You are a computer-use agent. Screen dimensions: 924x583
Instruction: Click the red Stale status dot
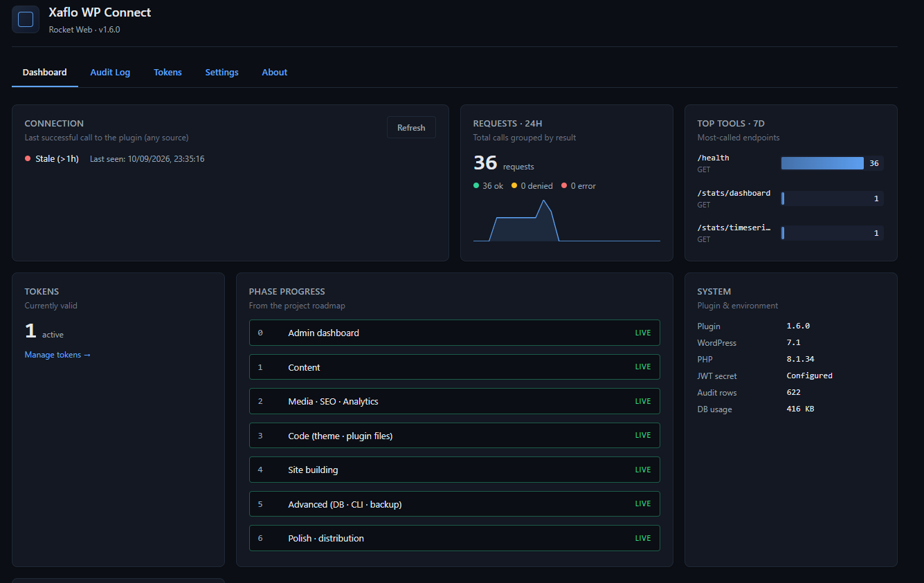pos(28,159)
